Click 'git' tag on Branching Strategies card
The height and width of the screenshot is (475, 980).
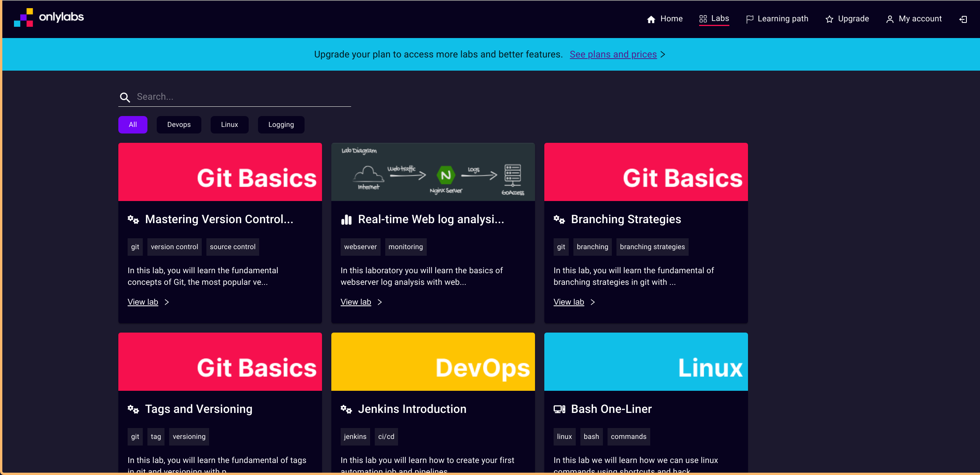coord(561,247)
